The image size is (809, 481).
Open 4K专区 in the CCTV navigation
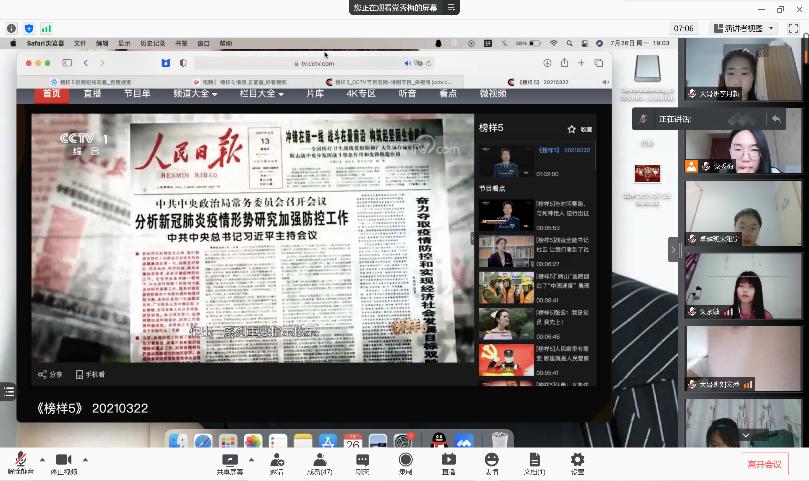coord(361,94)
